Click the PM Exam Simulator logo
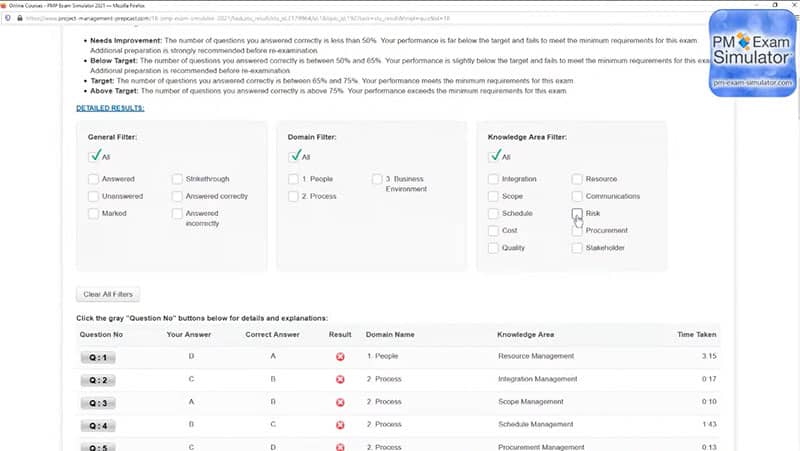800x451 pixels. (752, 53)
